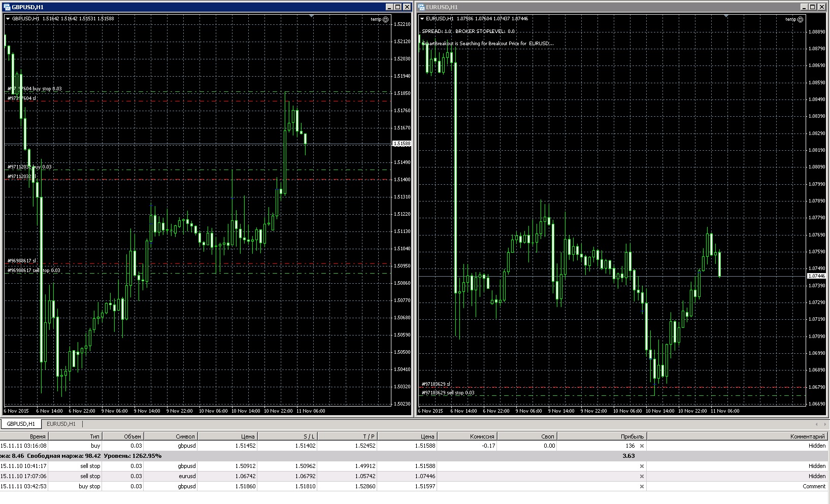The image size is (830, 504).
Task: Click the profit value 136
Action: [630, 446]
